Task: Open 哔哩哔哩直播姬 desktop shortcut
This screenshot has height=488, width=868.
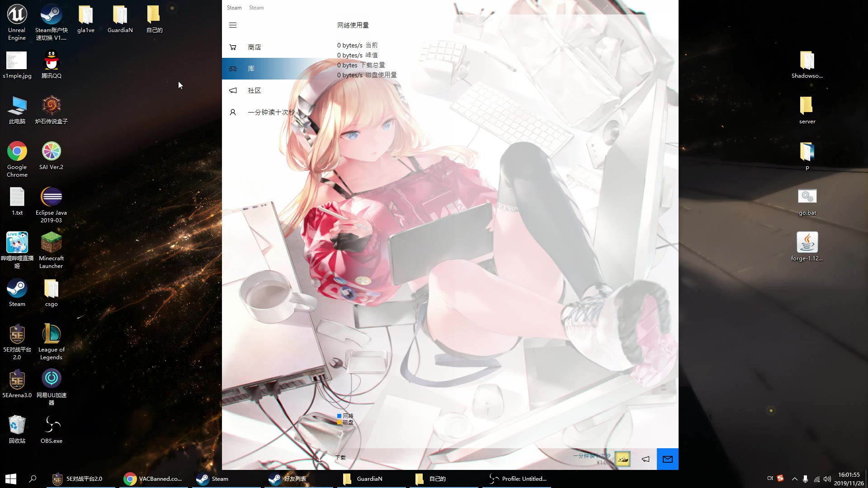Action: click(17, 251)
